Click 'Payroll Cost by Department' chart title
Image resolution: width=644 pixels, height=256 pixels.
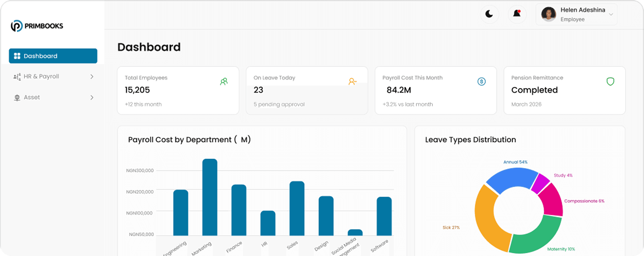pos(189,140)
